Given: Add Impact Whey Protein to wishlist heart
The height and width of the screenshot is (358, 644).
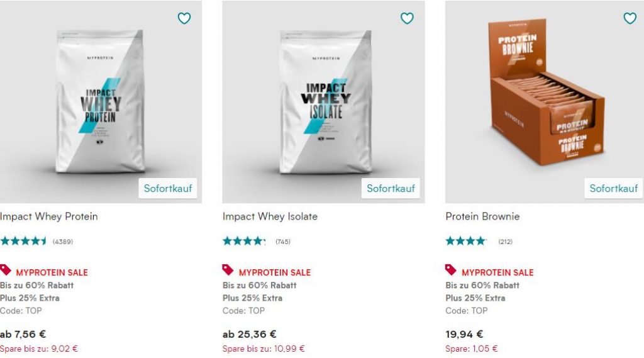Looking at the screenshot, I should (184, 18).
